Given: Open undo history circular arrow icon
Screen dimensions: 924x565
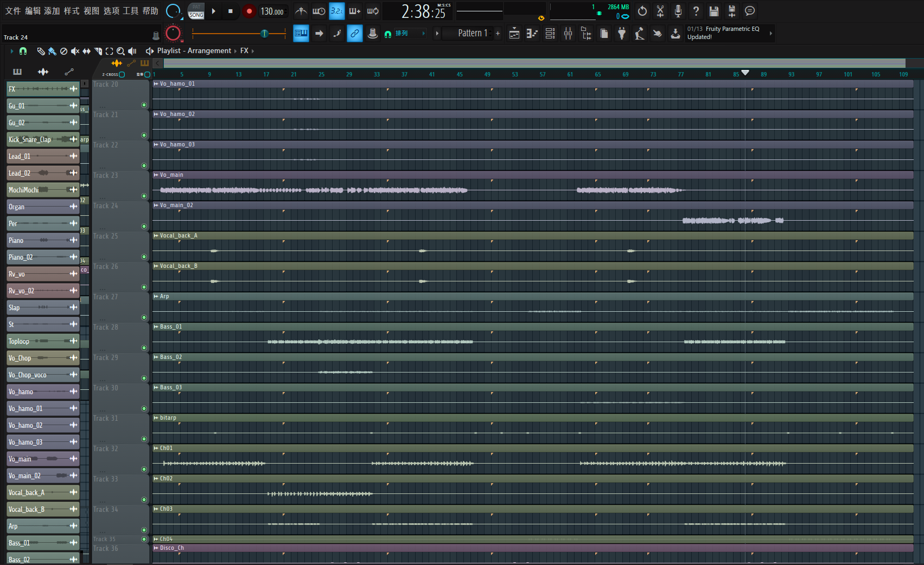Looking at the screenshot, I should 642,11.
